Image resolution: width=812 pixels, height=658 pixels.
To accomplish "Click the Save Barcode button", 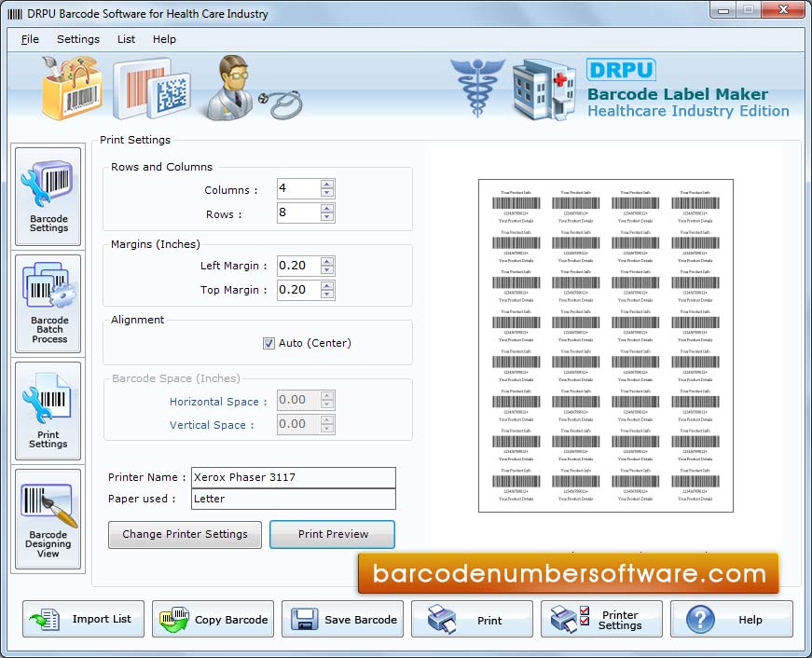I will pyautogui.click(x=342, y=619).
